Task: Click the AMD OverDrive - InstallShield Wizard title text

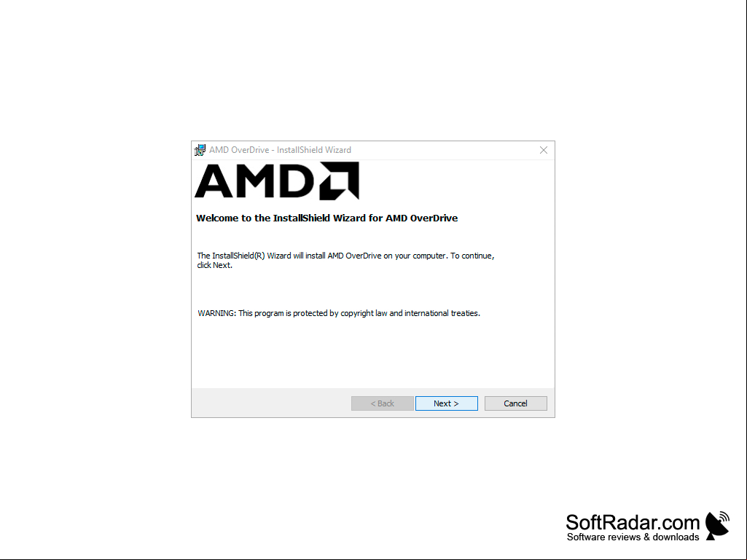Action: point(280,150)
